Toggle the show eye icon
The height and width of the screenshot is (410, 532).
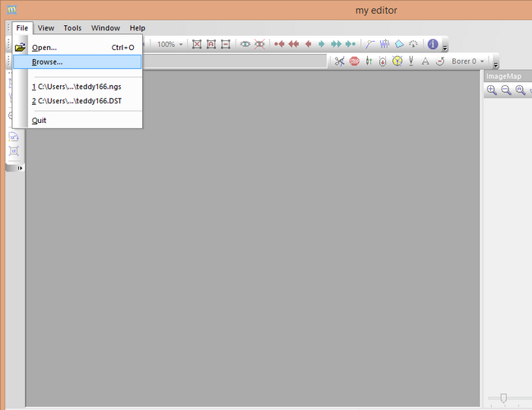245,44
